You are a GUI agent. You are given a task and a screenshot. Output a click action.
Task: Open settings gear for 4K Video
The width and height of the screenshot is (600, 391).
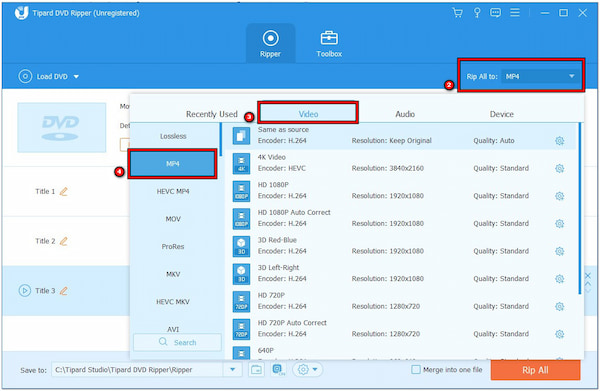pos(559,168)
